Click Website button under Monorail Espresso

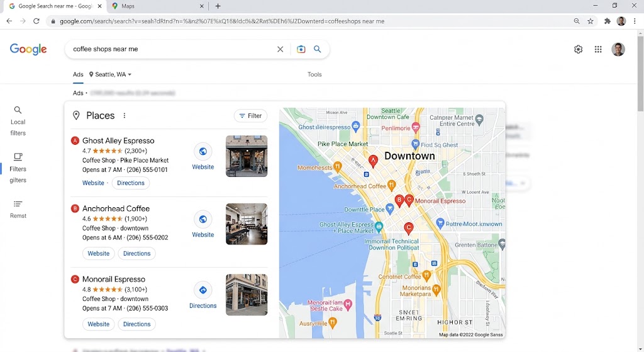(99, 324)
